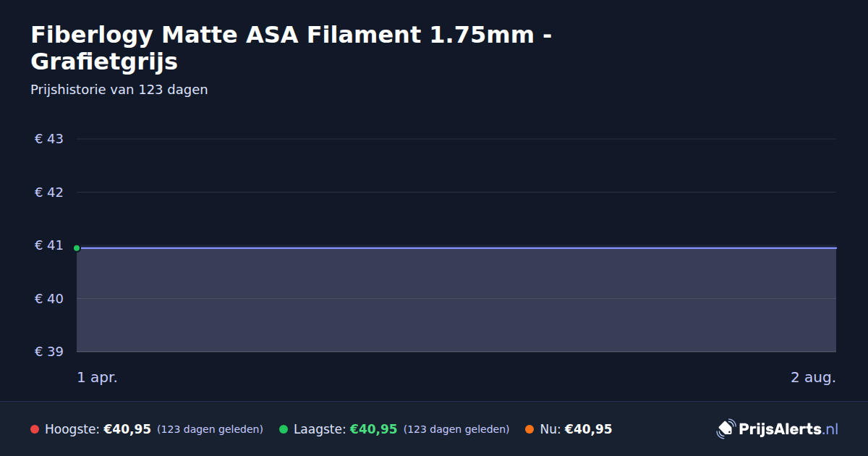Click the orange Nu legend dot
The width and height of the screenshot is (868, 456).
pyautogui.click(x=529, y=429)
